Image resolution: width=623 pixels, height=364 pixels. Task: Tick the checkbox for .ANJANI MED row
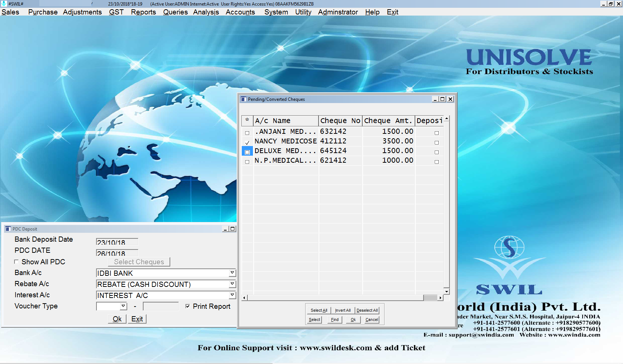(247, 133)
